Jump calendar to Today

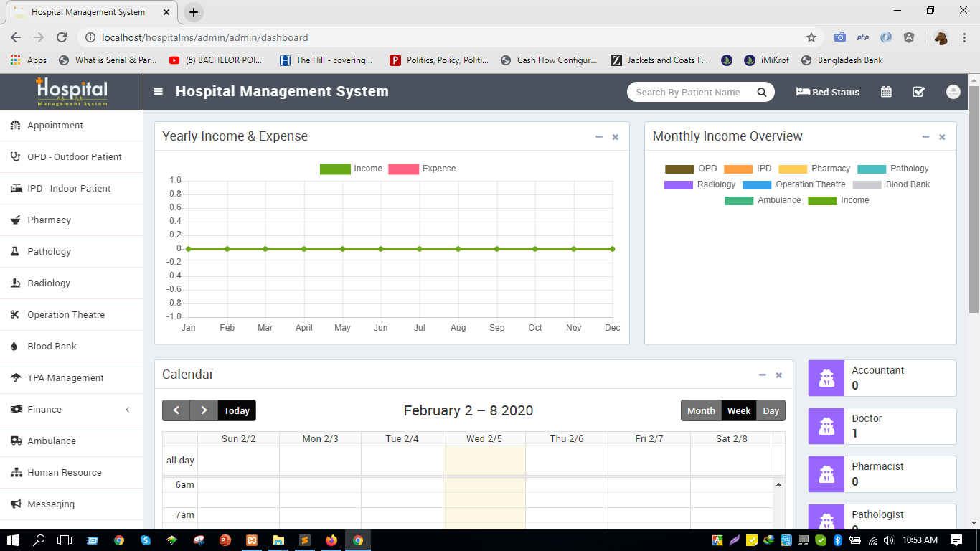click(237, 410)
